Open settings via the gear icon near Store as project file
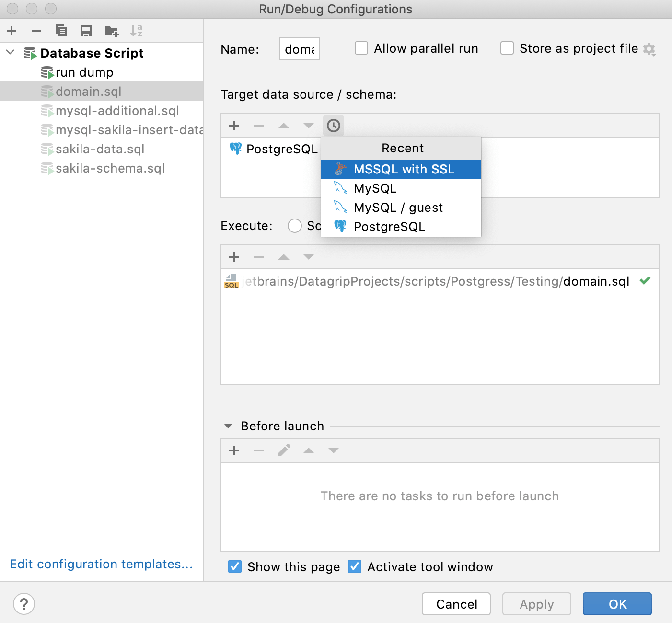672x623 pixels. tap(650, 49)
